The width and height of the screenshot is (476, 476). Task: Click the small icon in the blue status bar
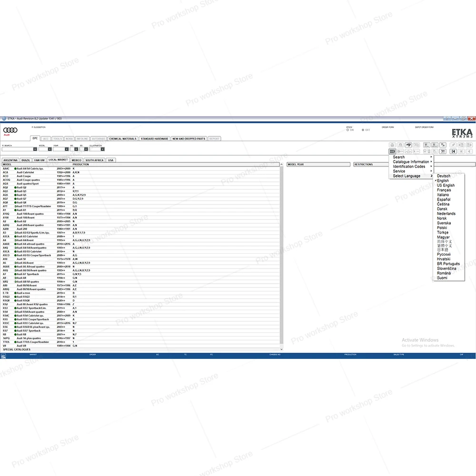(x=3, y=356)
